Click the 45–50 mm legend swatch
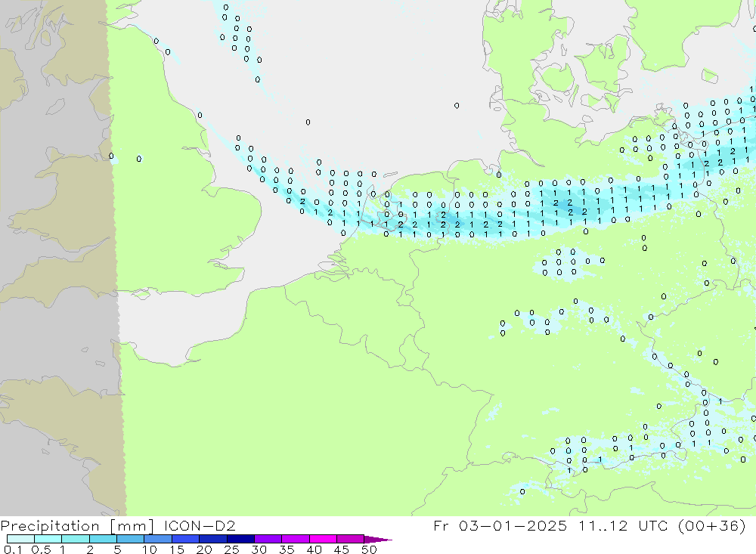This screenshot has height=554, width=756. click(351, 539)
